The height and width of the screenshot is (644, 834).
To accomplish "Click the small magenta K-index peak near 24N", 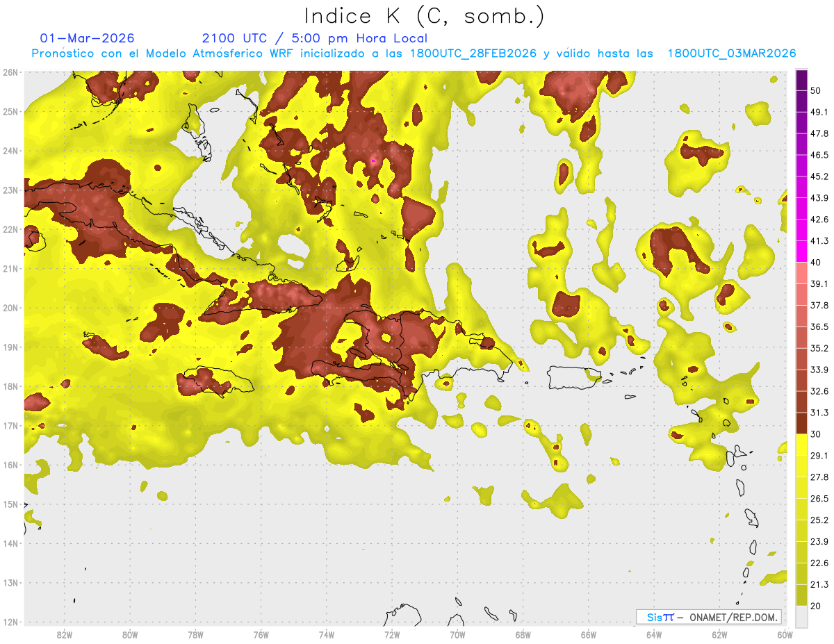I will pyautogui.click(x=374, y=160).
